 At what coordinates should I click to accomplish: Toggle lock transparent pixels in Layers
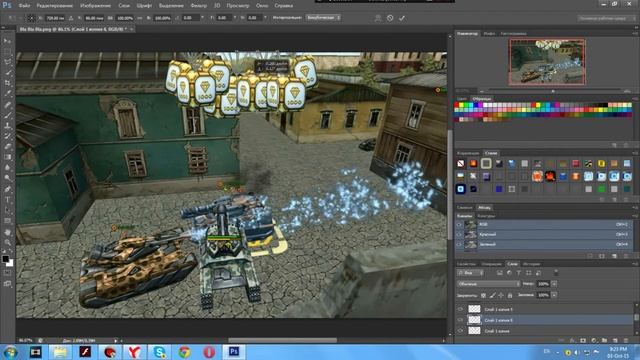(x=483, y=295)
